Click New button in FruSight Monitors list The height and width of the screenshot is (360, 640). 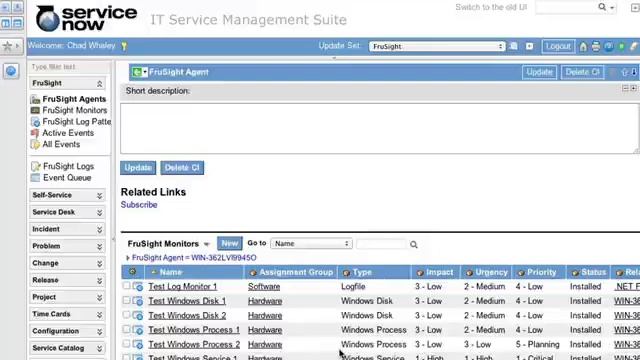(x=229, y=244)
